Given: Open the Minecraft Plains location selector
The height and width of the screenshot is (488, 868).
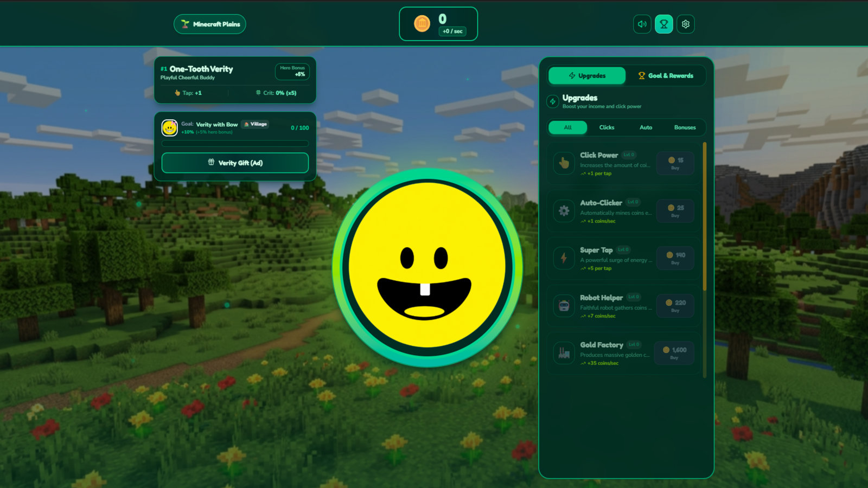Looking at the screenshot, I should [x=210, y=24].
